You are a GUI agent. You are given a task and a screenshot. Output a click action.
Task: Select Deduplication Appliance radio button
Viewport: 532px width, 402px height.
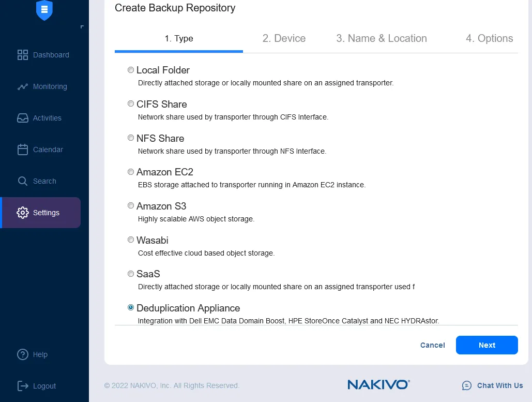pyautogui.click(x=131, y=308)
